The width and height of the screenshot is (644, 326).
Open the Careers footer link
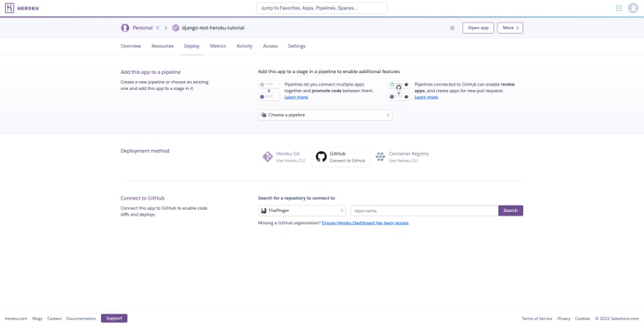pyautogui.click(x=54, y=319)
